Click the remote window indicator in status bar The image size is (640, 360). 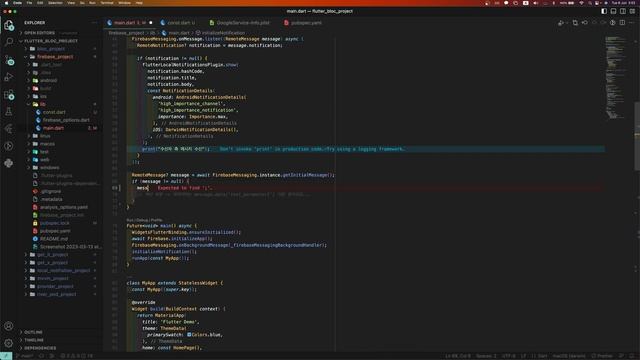coord(6,356)
